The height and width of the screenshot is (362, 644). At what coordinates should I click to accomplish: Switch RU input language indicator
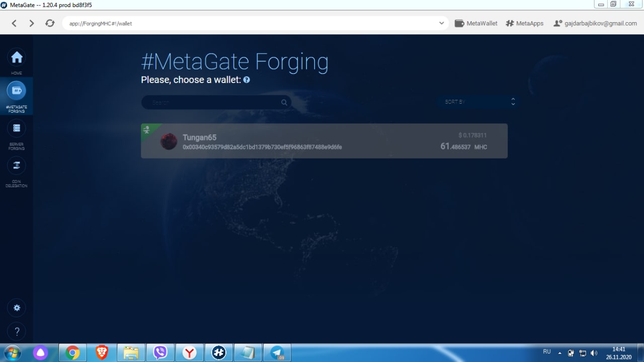(547, 352)
